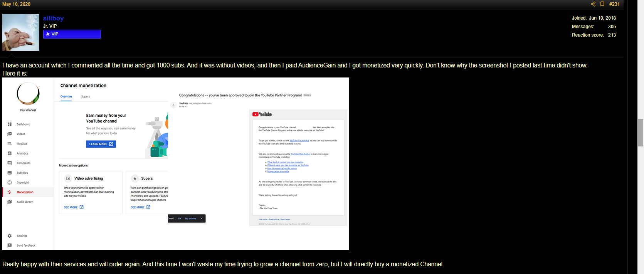This screenshot has height=274, width=644.
Task: Click the page vertical scrollbar thumb
Action: 641,133
